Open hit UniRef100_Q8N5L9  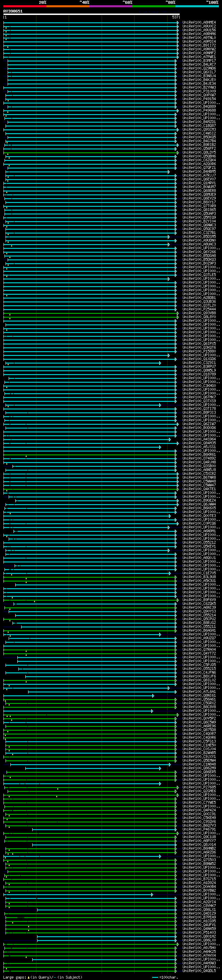(199, 371)
